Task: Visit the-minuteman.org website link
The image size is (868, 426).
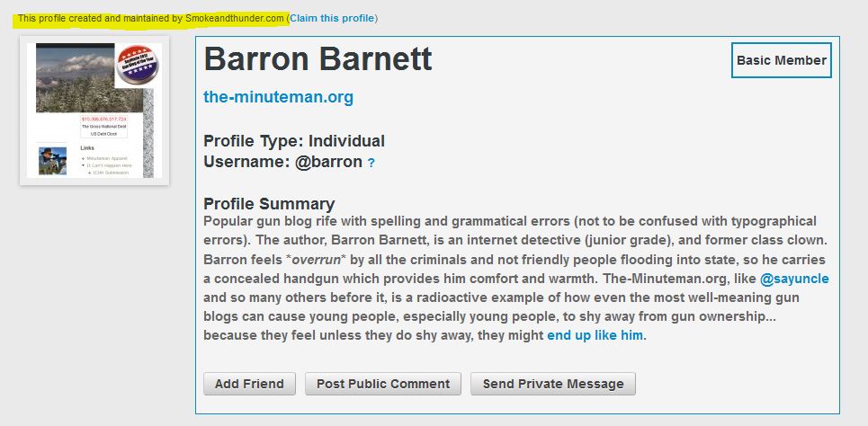Action: (279, 97)
